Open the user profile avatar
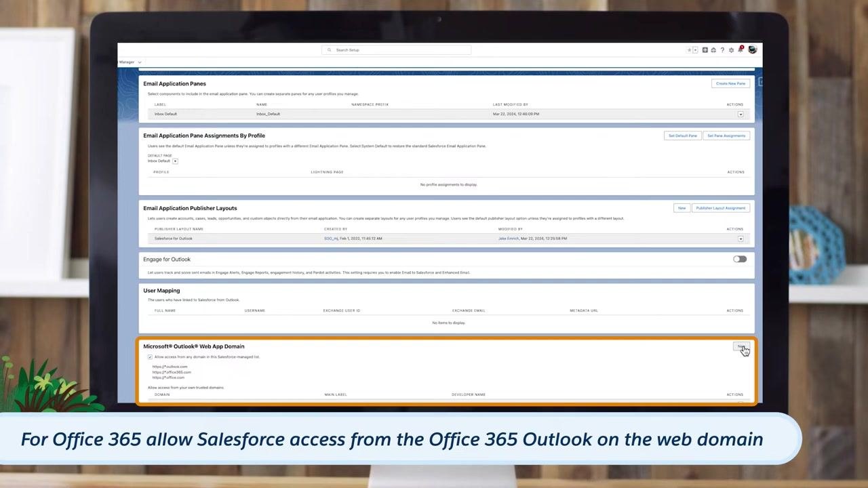Image resolution: width=868 pixels, height=488 pixels. (752, 49)
